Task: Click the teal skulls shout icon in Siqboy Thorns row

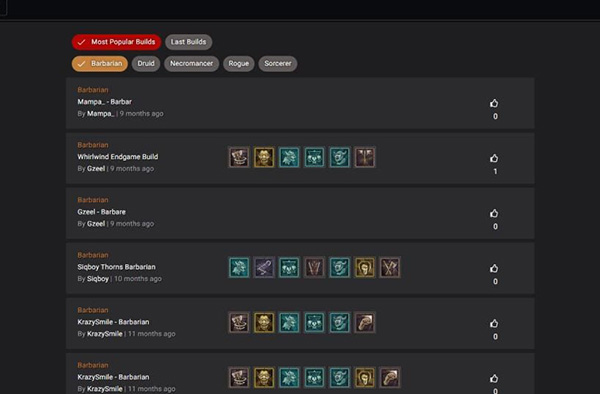Action: pyautogui.click(x=289, y=267)
